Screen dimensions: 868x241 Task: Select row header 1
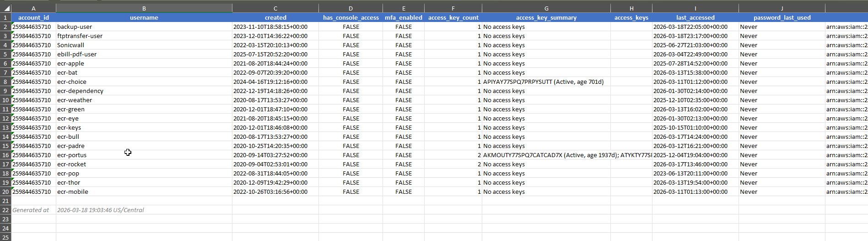[x=5, y=17]
